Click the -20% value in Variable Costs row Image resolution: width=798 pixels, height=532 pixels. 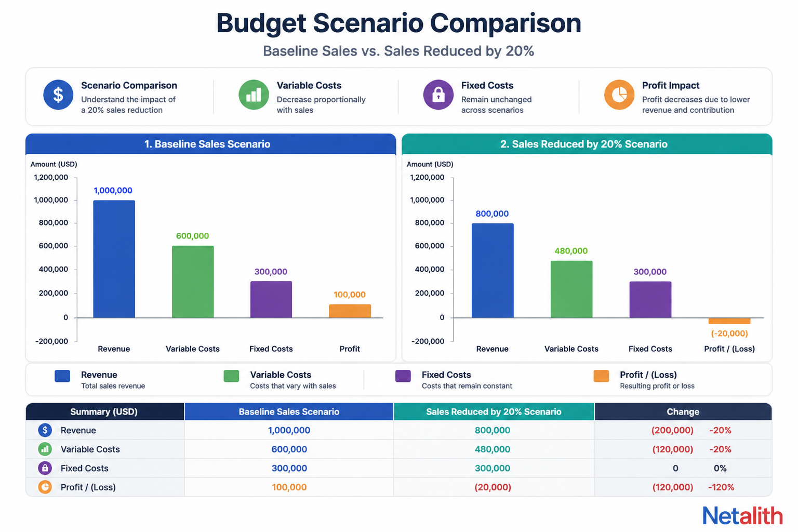[x=720, y=449]
